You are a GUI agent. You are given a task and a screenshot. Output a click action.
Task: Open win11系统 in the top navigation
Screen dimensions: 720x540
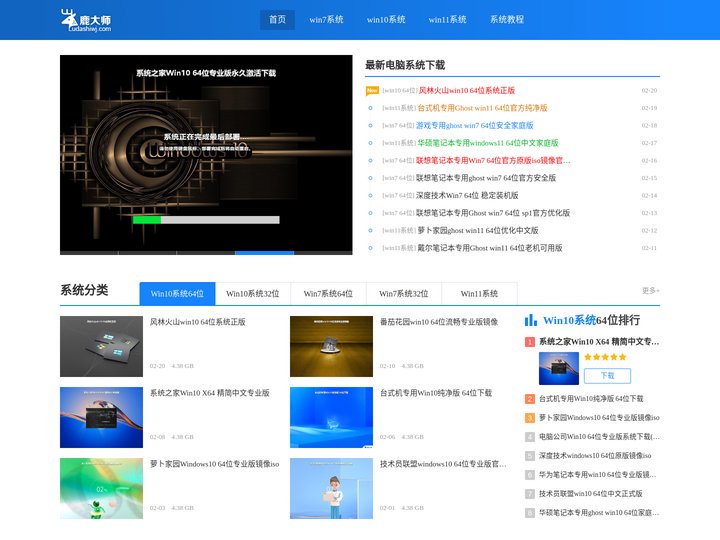coord(448,20)
